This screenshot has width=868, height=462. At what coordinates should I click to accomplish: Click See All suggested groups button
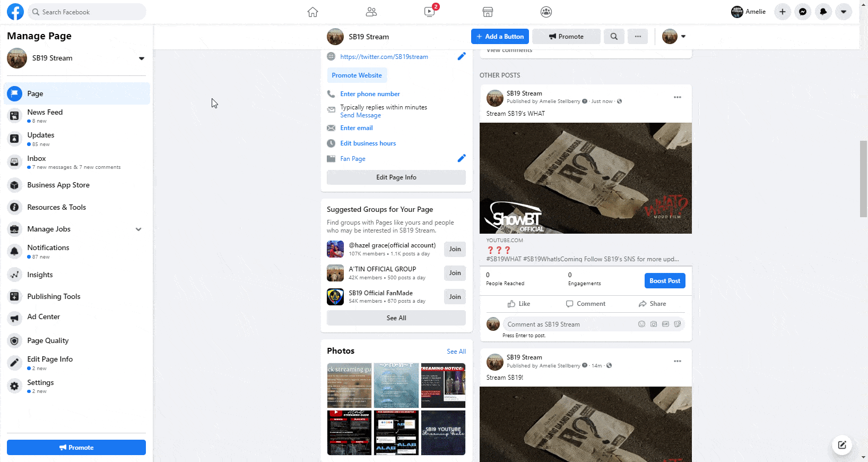[x=396, y=318]
